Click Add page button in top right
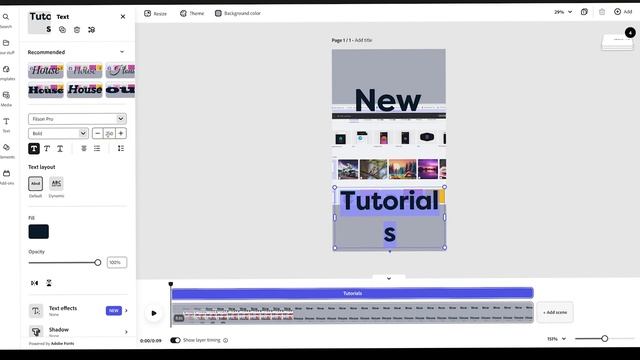640x360 pixels. point(623,12)
